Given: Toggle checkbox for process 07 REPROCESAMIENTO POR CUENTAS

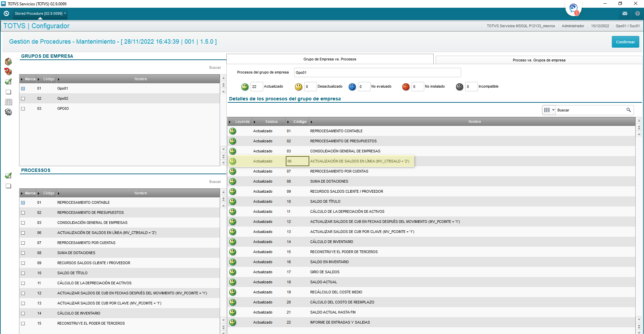Looking at the screenshot, I should [23, 243].
